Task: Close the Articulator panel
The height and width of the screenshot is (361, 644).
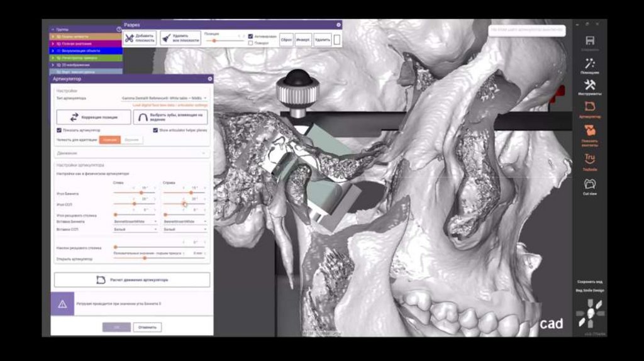Action: pyautogui.click(x=210, y=79)
